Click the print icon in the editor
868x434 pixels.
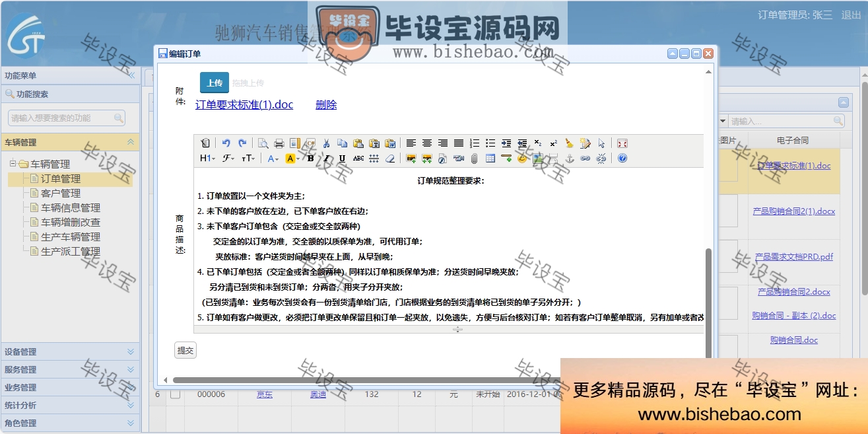(279, 143)
